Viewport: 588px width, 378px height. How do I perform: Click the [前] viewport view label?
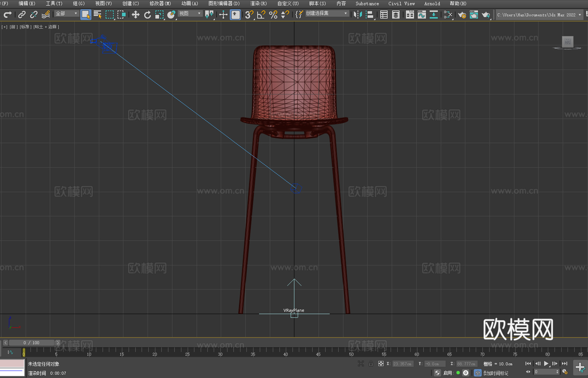click(13, 27)
